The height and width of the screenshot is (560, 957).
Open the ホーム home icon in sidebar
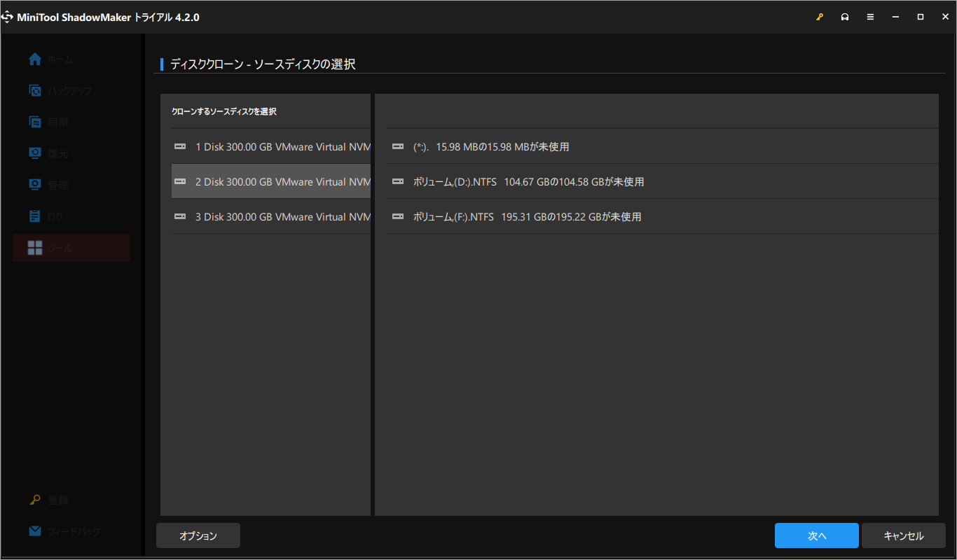pos(35,59)
